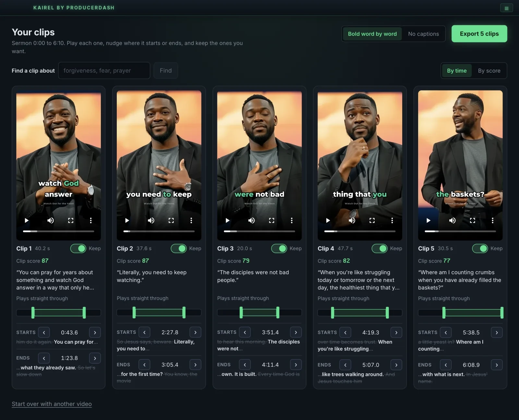Click the Clip 2 video progress bar
The width and height of the screenshot is (519, 420).
pyautogui.click(x=159, y=231)
